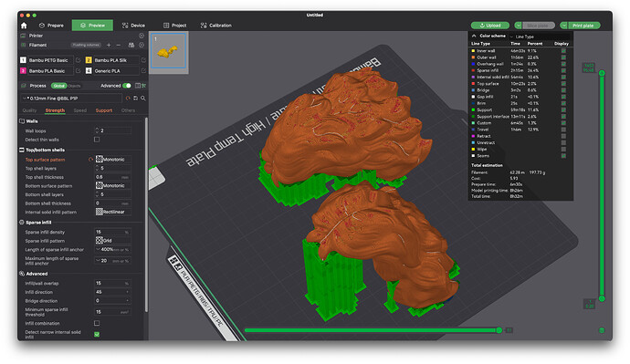Click the Filament section icon
Screen dimensions: 630x364
[x=24, y=45]
